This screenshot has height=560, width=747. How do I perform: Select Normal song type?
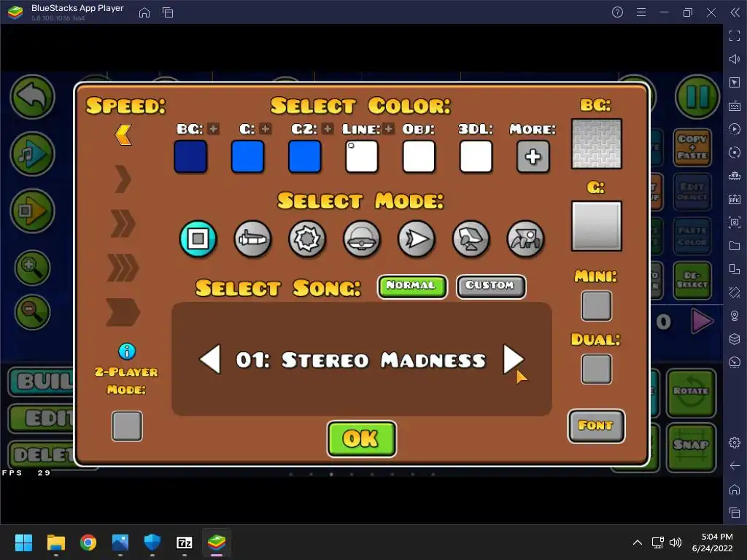coord(412,286)
